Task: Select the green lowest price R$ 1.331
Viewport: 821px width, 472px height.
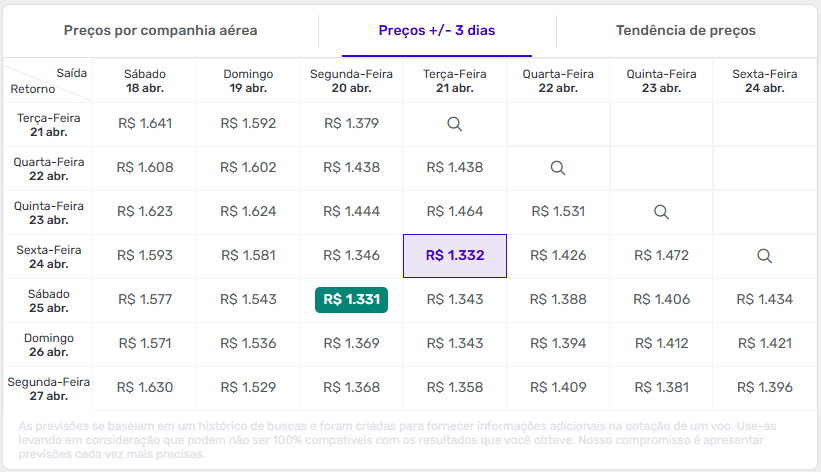Action: (351, 299)
